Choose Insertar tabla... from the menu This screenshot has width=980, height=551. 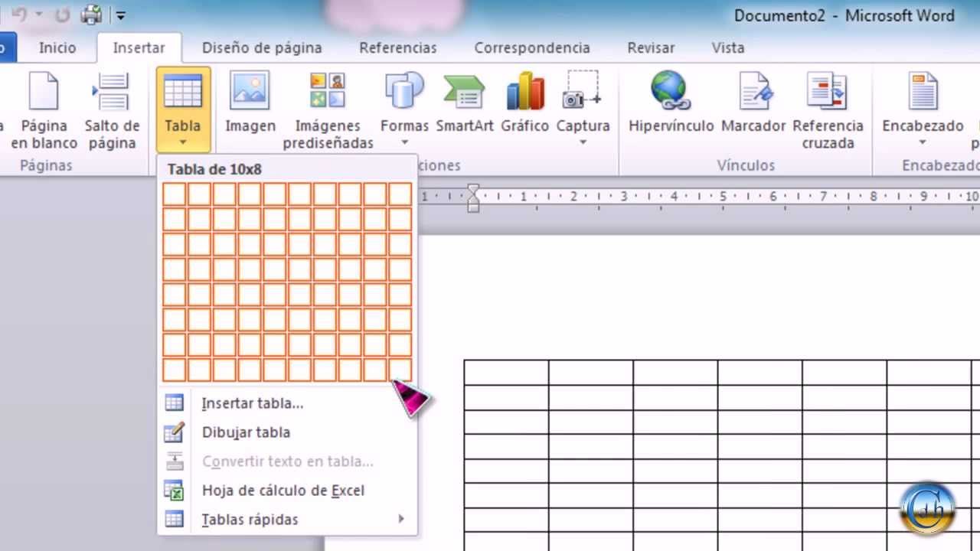(x=287, y=403)
